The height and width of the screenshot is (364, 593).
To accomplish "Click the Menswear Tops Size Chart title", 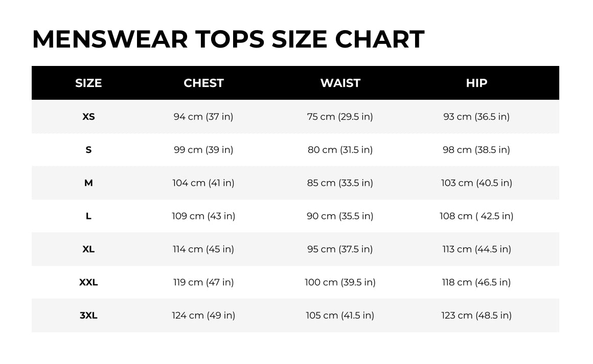I will 228,39.
